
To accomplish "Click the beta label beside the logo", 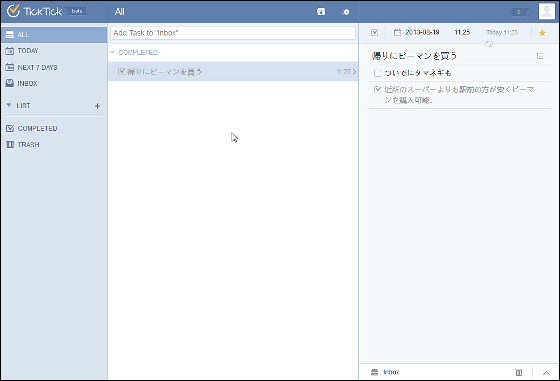I will pos(77,11).
